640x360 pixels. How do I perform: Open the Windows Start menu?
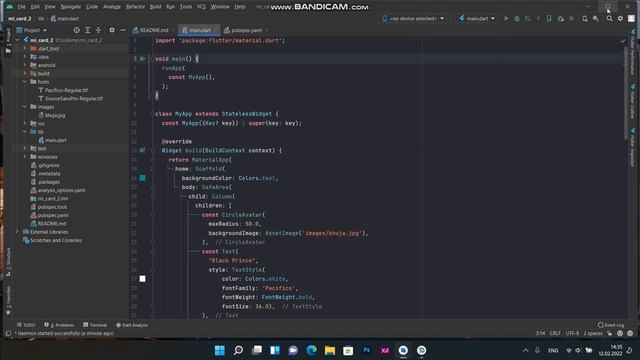[220, 350]
